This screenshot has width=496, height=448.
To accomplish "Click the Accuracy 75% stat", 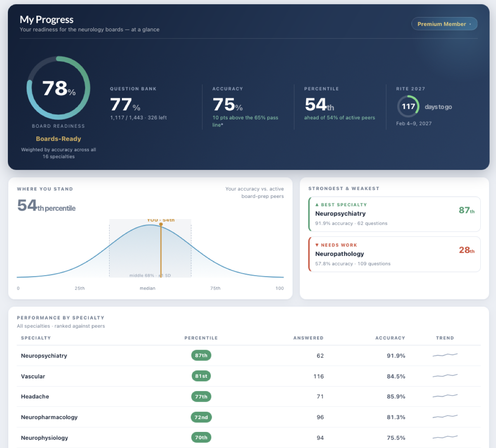I will click(227, 105).
